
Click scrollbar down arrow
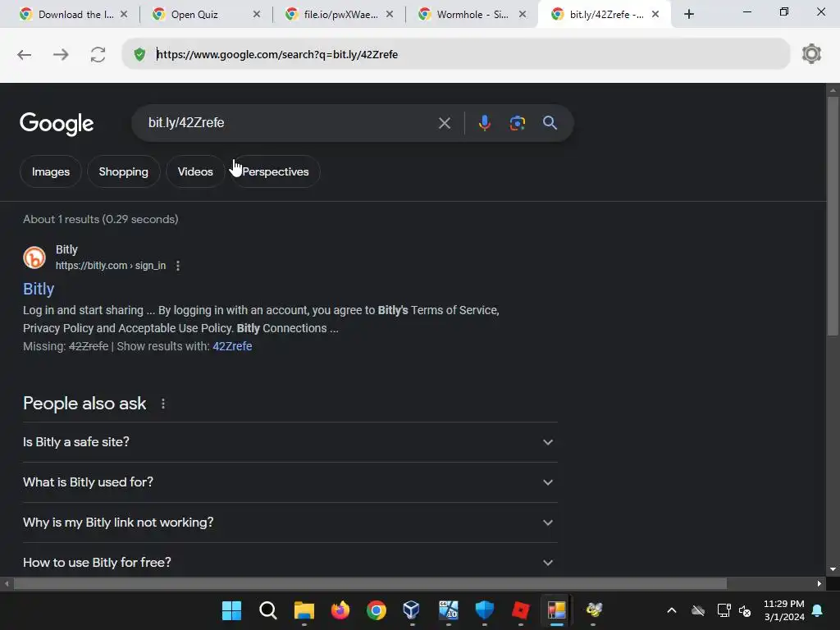(832, 569)
